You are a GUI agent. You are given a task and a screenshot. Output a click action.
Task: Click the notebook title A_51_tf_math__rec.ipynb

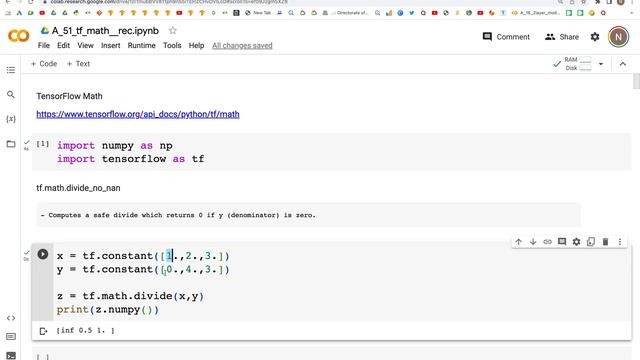coord(105,31)
